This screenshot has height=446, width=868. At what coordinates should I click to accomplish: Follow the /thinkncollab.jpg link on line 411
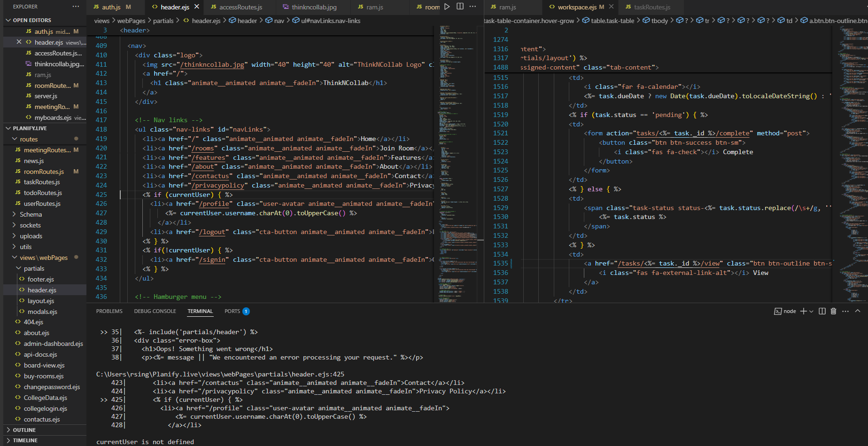tap(212, 64)
